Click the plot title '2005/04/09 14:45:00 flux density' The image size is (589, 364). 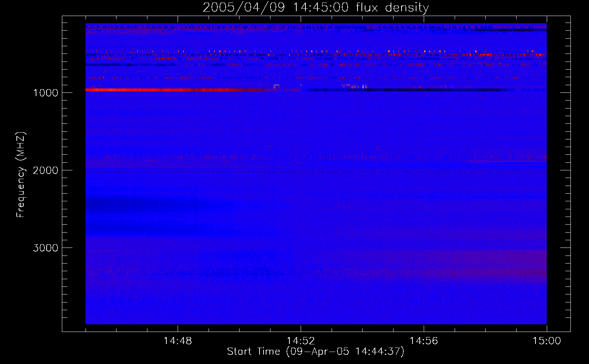(x=316, y=8)
